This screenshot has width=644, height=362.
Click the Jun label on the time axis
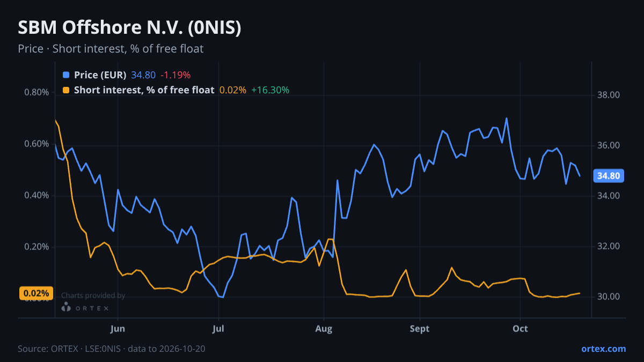[117, 329]
